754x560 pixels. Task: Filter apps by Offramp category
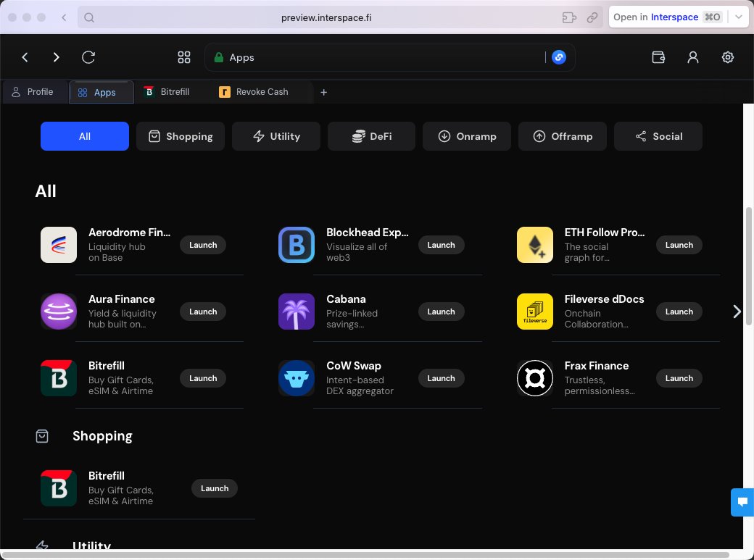point(563,136)
